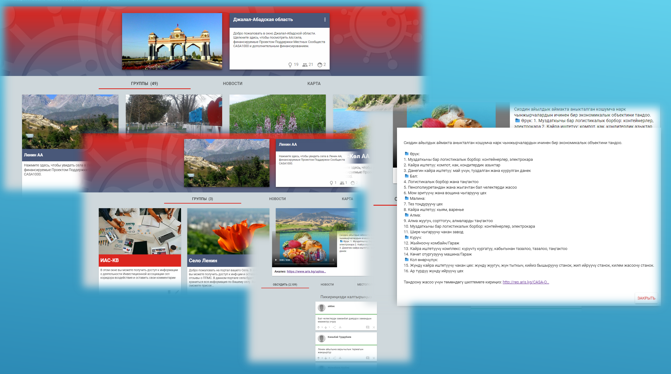Click the folder icon next to Бал
Image resolution: width=671 pixels, height=374 pixels.
(407, 176)
